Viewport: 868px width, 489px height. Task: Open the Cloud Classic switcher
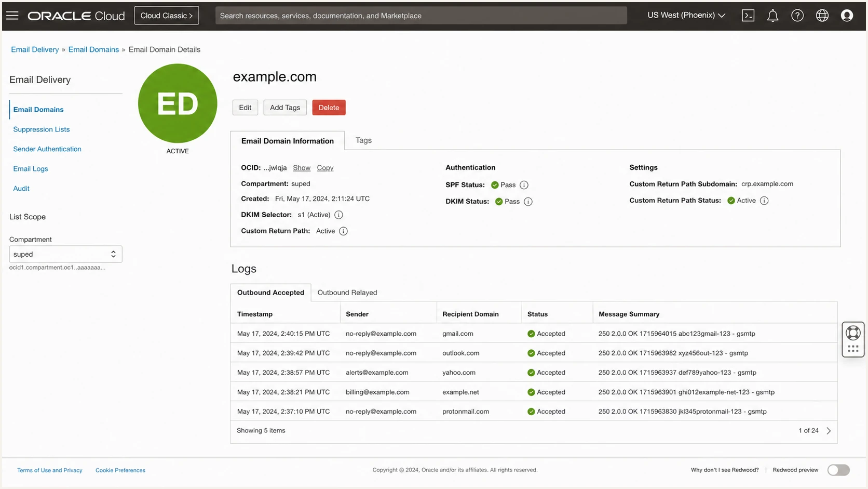click(x=167, y=16)
